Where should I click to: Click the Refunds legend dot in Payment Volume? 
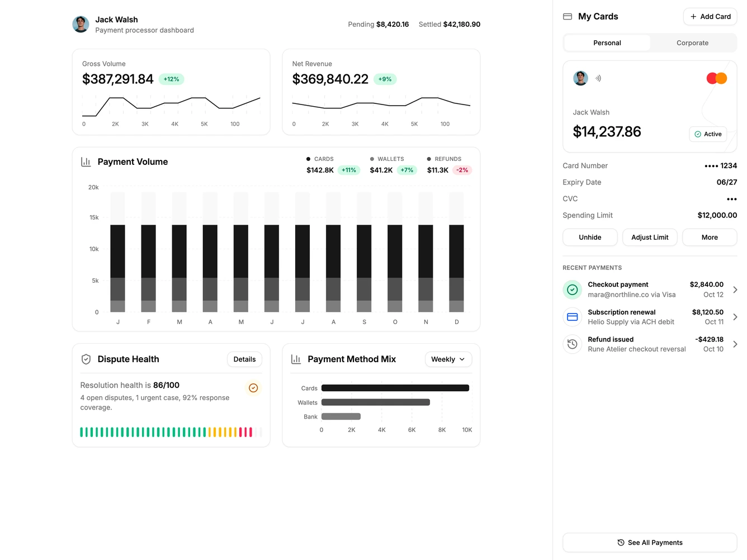coord(429,159)
